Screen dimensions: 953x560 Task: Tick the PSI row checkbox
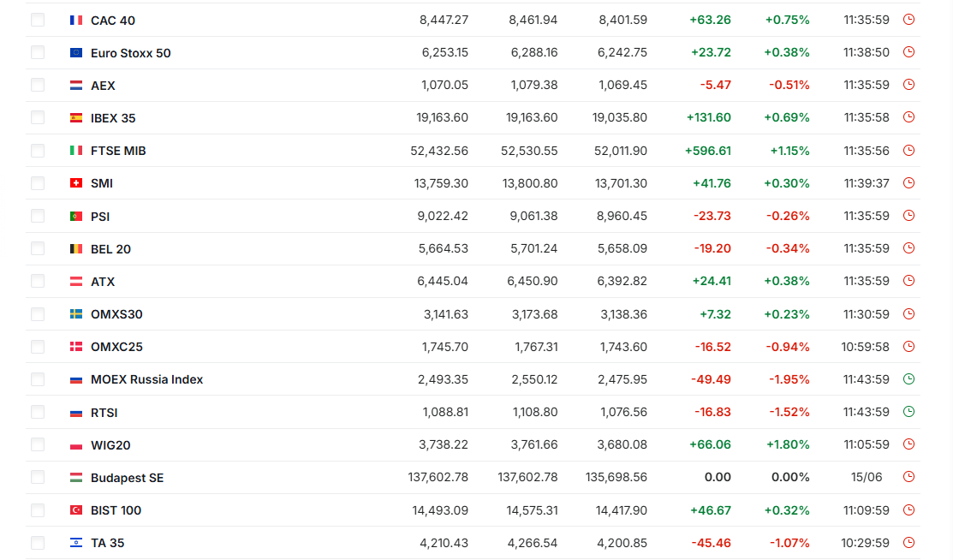(x=38, y=216)
